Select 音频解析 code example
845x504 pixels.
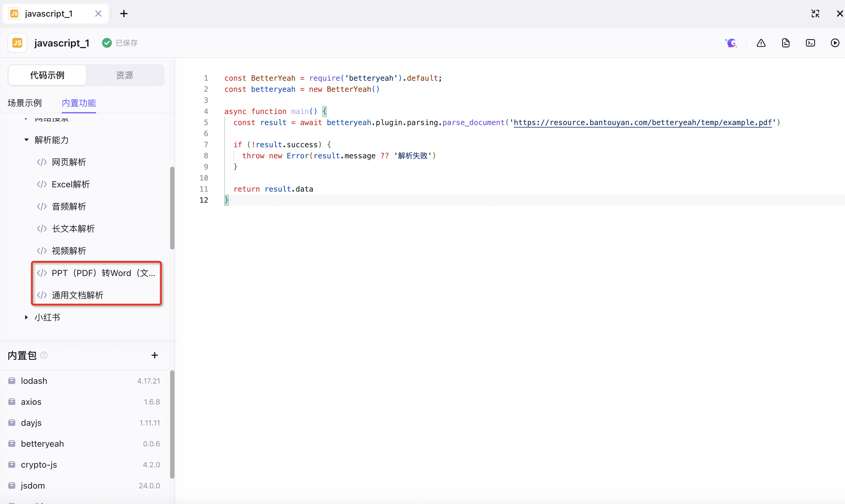(69, 206)
